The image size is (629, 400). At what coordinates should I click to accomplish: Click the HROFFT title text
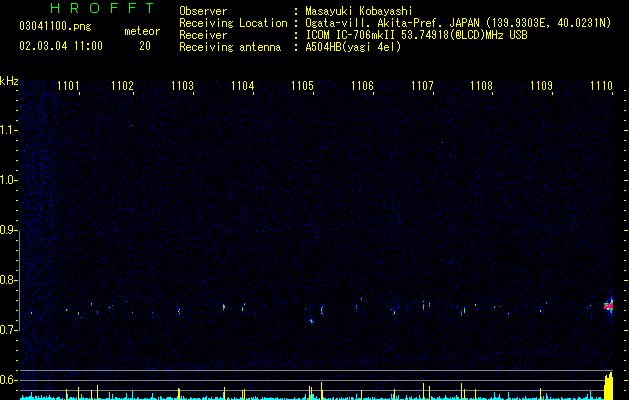click(102, 8)
